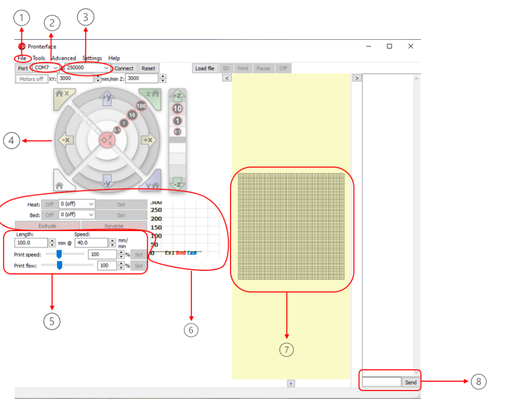Image resolution: width=520 pixels, height=420 pixels.
Task: Click the command input field beside Send
Action: pyautogui.click(x=381, y=382)
